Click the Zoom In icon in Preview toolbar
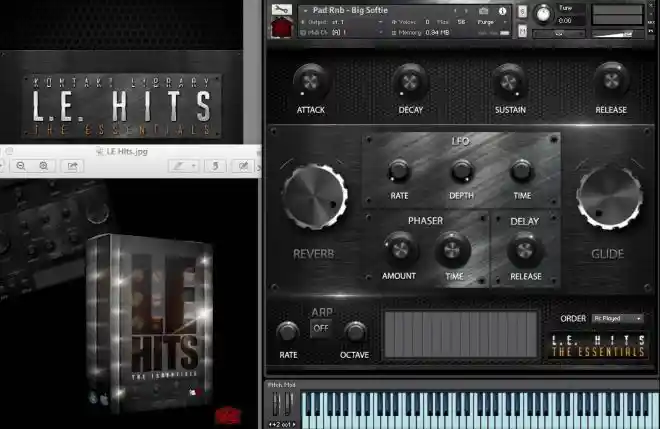 43,166
